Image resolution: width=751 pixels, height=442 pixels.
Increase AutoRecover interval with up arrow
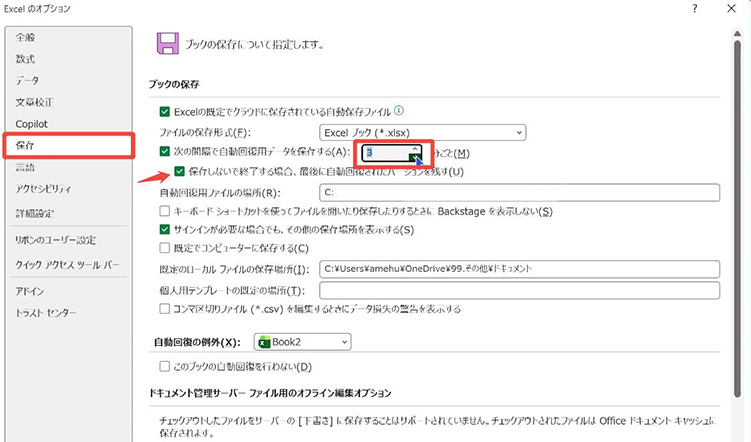(415, 149)
